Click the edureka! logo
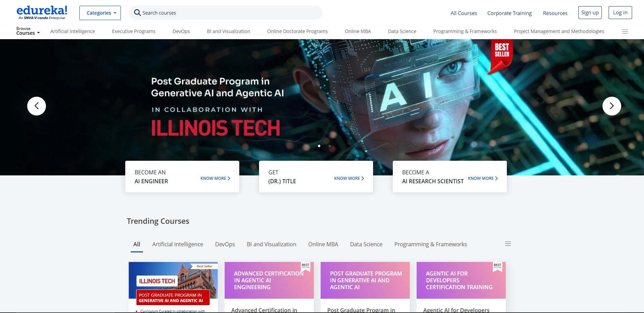This screenshot has width=644, height=313. tap(42, 13)
